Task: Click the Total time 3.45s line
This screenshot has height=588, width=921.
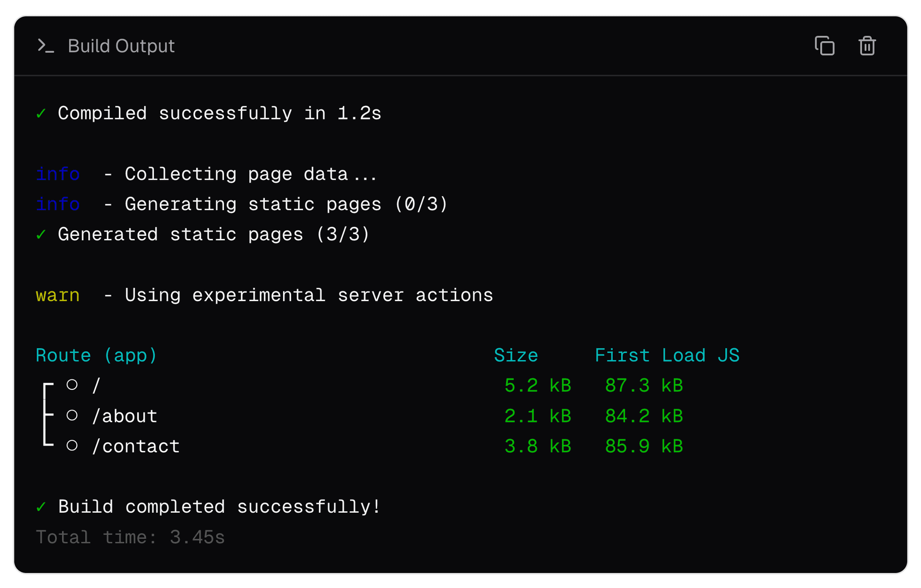Action: (130, 537)
